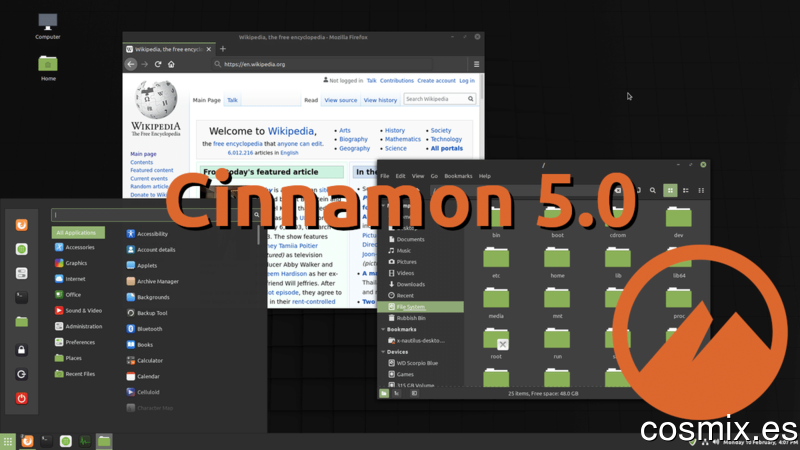
Task: Open a new Firefox tab
Action: click(x=222, y=49)
